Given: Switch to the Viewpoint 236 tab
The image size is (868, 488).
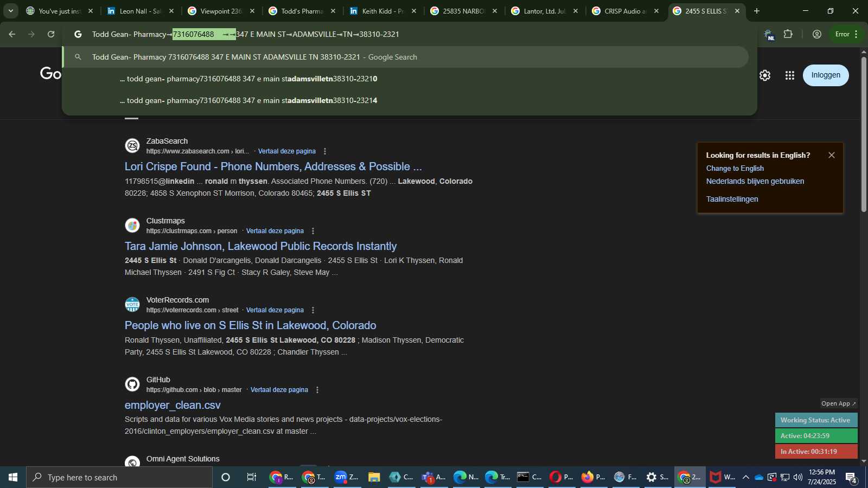Looking at the screenshot, I should tap(221, 11).
